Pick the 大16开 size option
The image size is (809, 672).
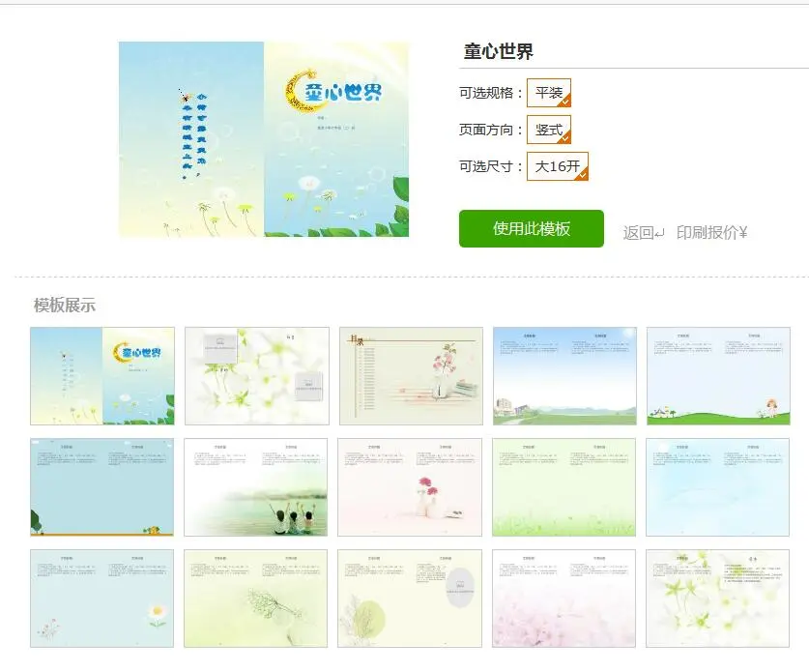pyautogui.click(x=558, y=166)
